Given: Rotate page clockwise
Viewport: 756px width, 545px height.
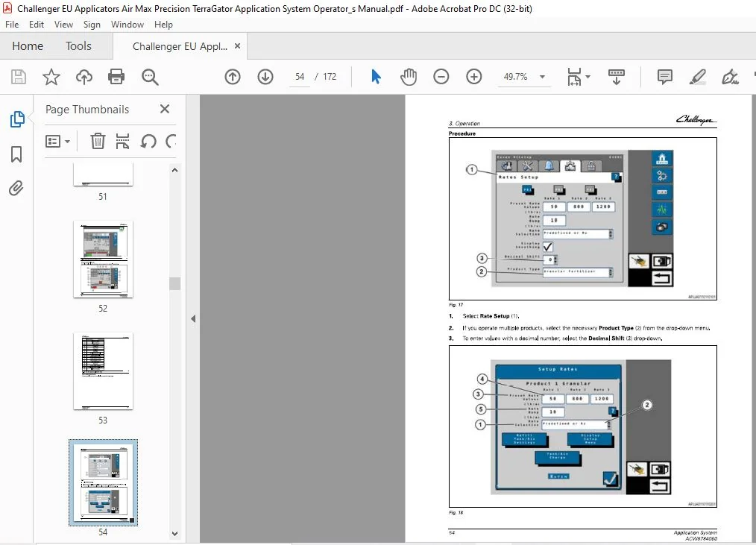Looking at the screenshot, I should pyautogui.click(x=171, y=142).
